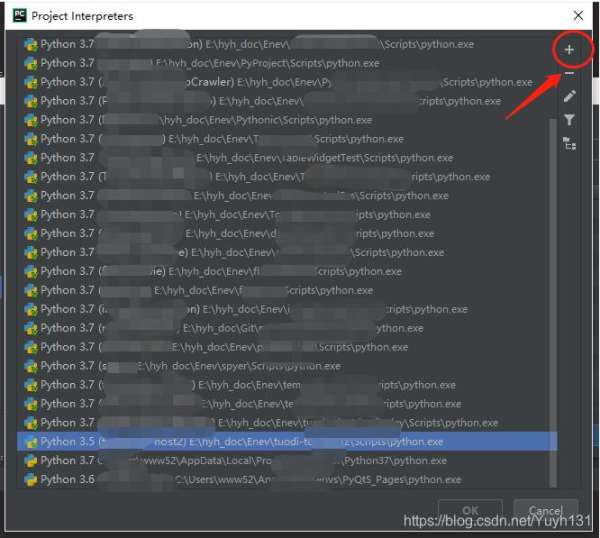
Task: Remove the selected interpreter with the minus icon
Action: 569,73
